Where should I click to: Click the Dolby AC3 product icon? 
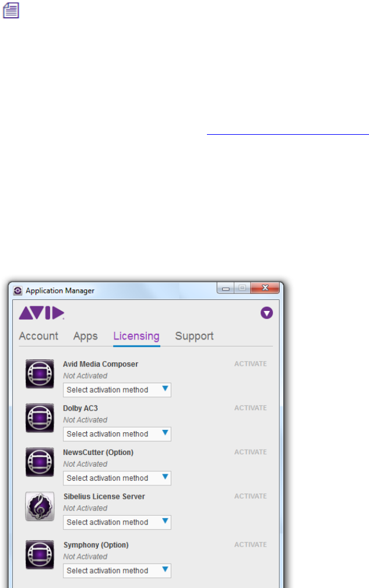click(40, 418)
